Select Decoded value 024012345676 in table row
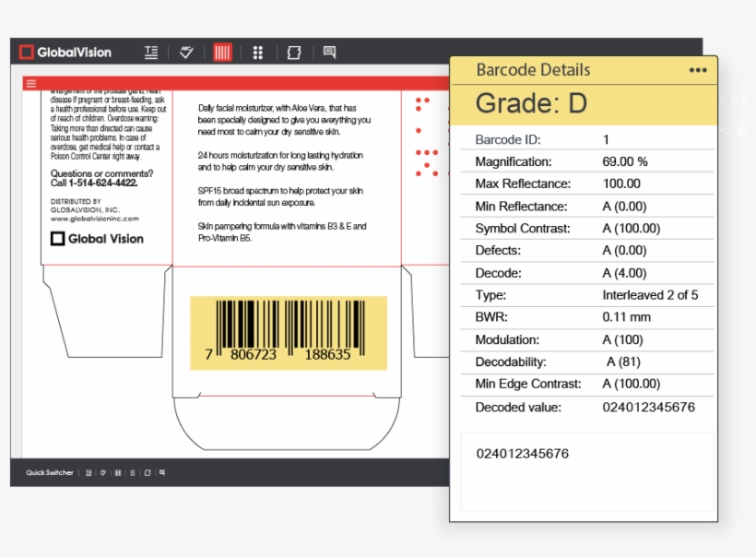 click(x=648, y=407)
